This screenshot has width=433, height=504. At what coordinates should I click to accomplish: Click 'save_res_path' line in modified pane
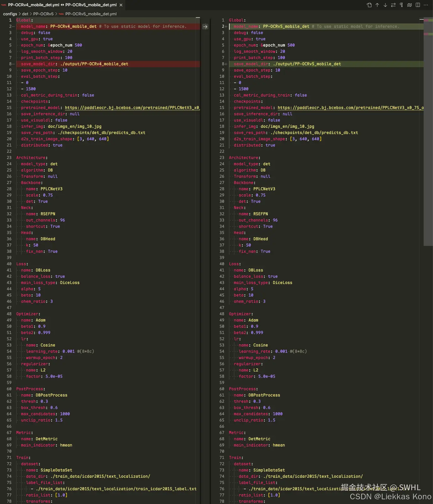[296, 133]
